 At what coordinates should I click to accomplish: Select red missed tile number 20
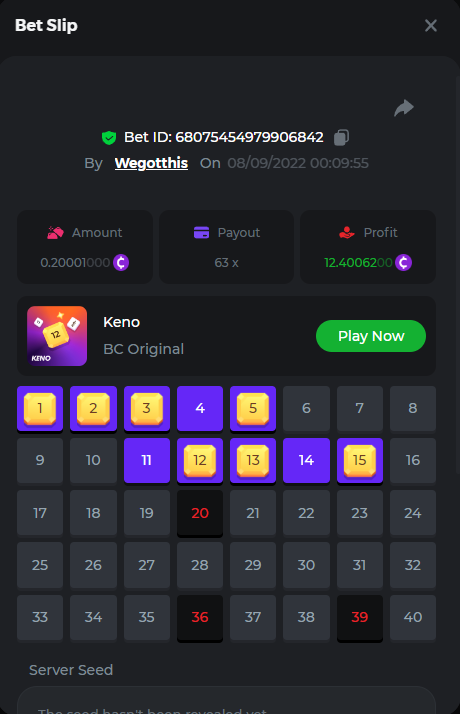(x=200, y=513)
